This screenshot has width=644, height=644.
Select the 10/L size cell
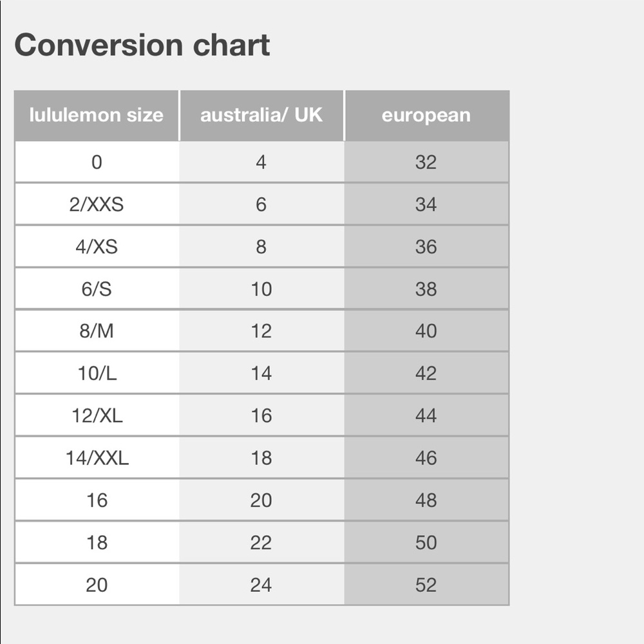[x=97, y=374]
